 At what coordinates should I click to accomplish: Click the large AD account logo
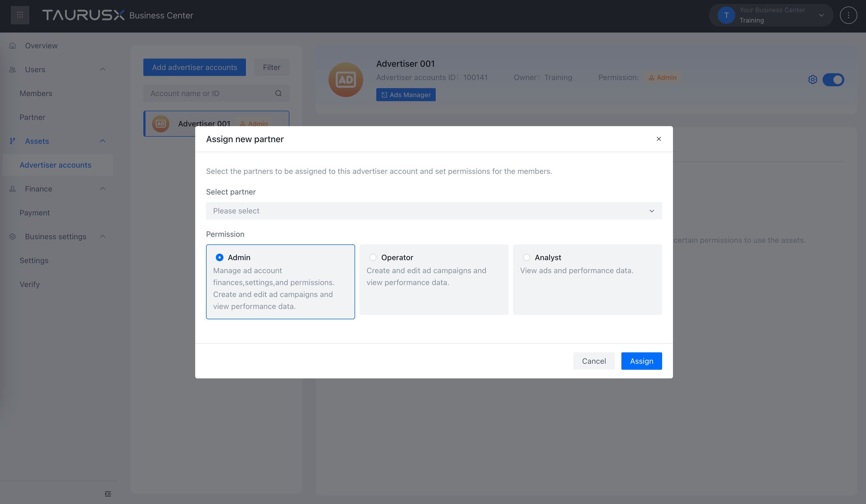pos(346,80)
